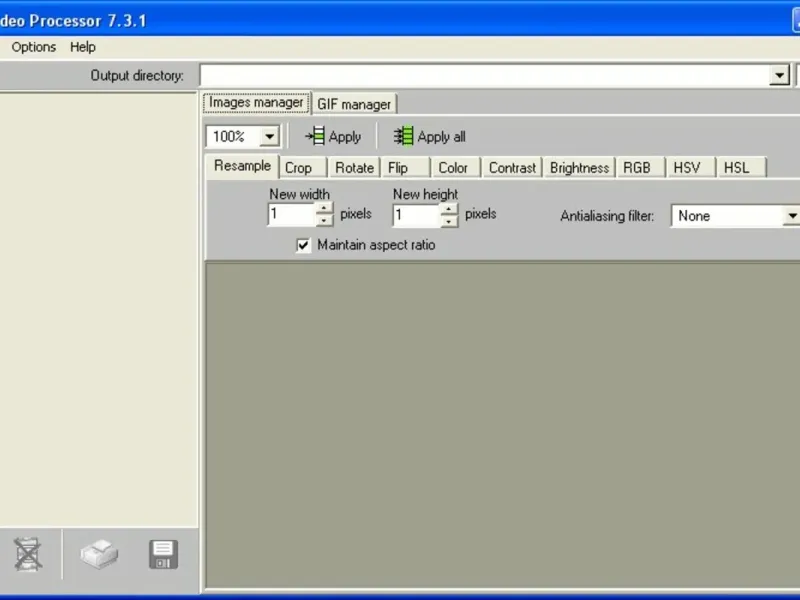
Task: Open the Help menu
Action: click(x=83, y=47)
